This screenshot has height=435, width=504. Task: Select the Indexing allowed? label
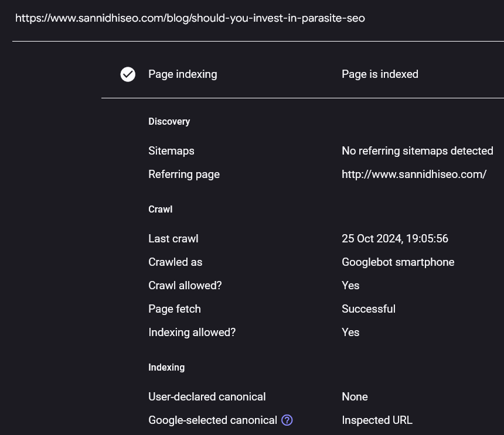click(x=192, y=333)
